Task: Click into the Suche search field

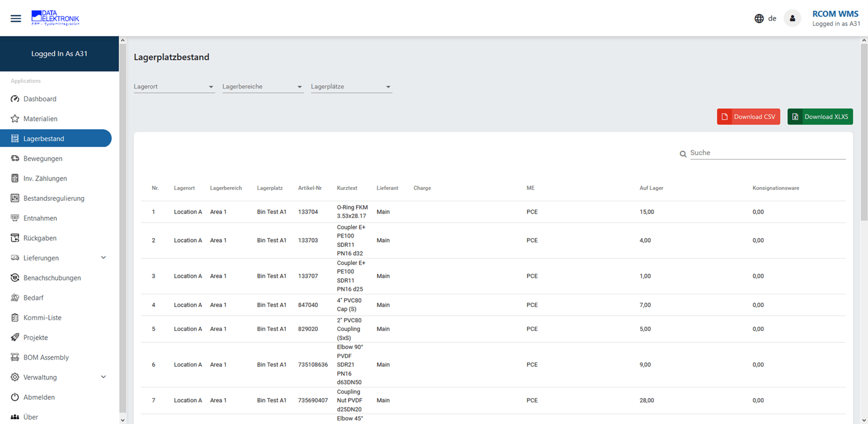Action: pos(767,153)
